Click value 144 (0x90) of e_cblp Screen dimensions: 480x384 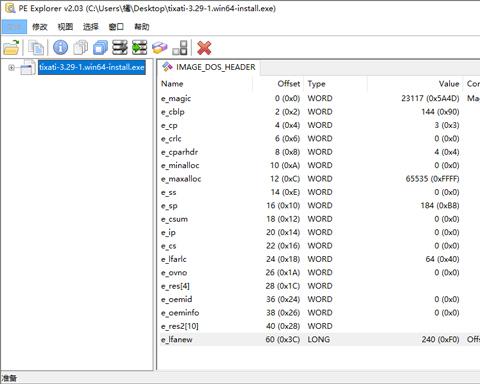click(x=440, y=112)
